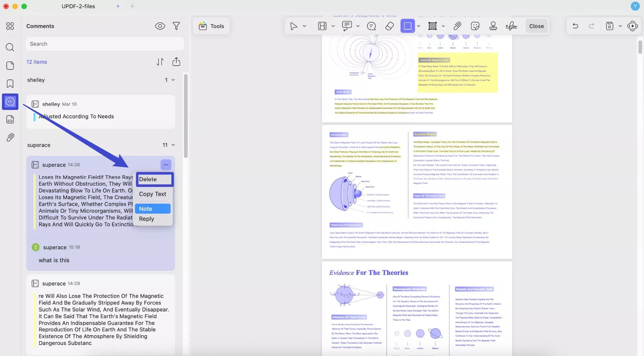
Task: Select superace's 14:29 highlight comment
Action: click(100, 315)
